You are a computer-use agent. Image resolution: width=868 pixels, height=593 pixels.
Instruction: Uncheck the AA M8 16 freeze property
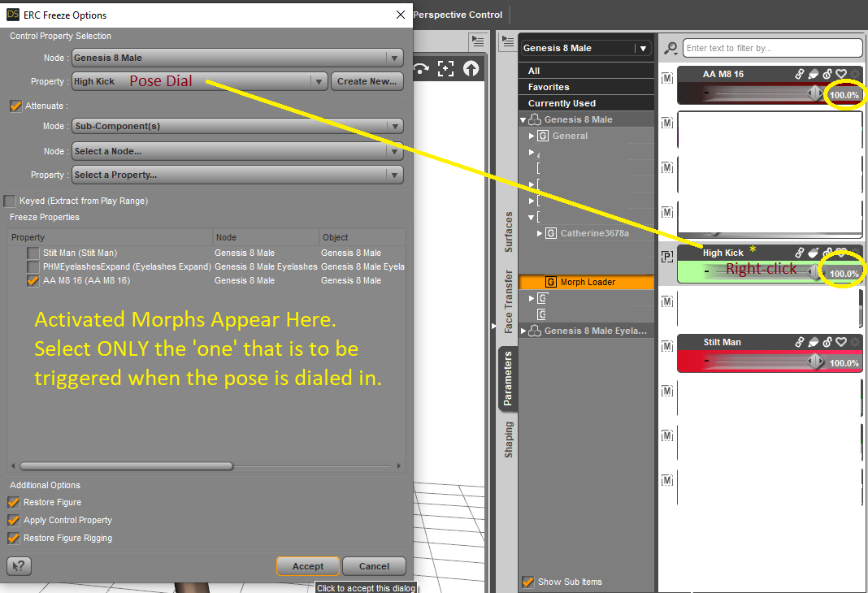[33, 280]
